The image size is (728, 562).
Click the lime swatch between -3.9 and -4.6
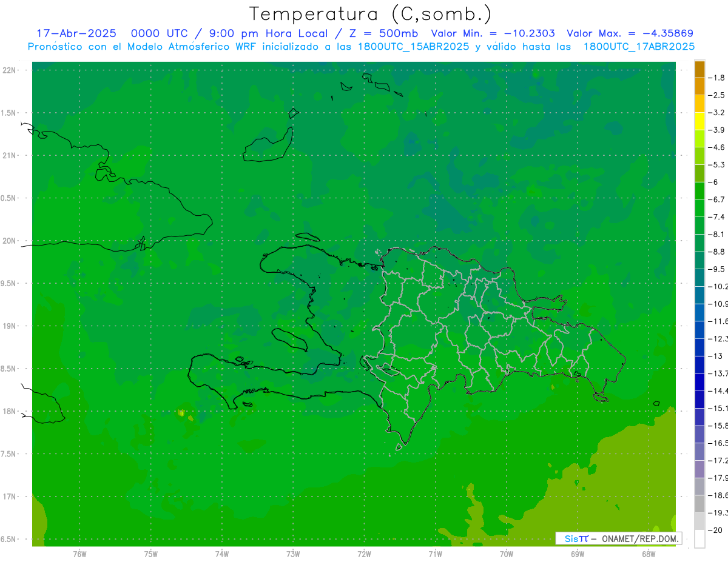coord(699,139)
